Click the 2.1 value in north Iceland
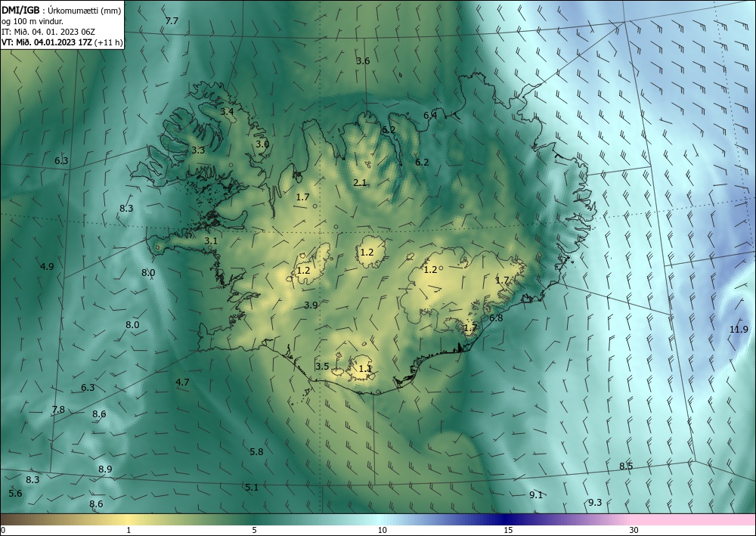The image size is (756, 536). point(360,183)
